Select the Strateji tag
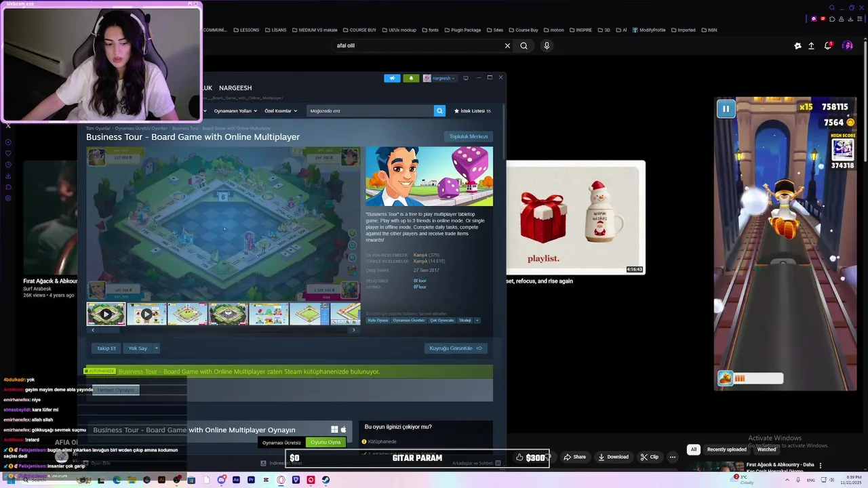The height and width of the screenshot is (488, 868). click(x=465, y=320)
